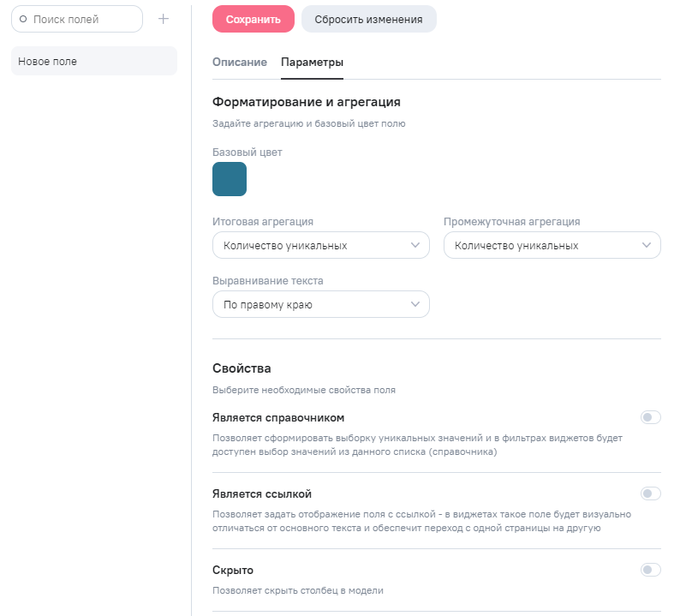Screen dimensions: 674x616
Task: Click the Является справочником property label
Action: coord(278,417)
